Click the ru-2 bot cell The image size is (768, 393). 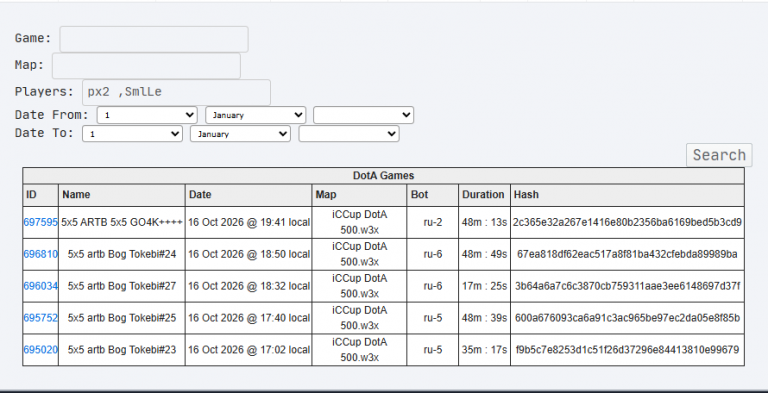(432, 222)
